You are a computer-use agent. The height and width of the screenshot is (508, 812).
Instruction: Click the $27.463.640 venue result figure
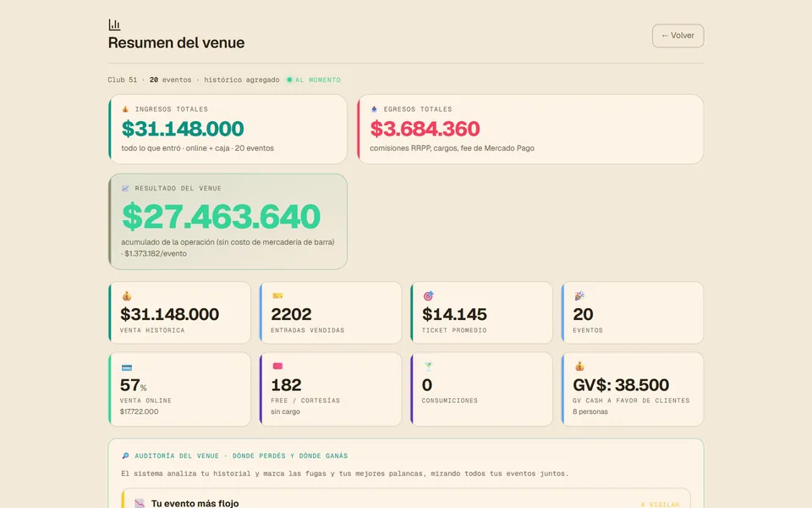pos(221,216)
